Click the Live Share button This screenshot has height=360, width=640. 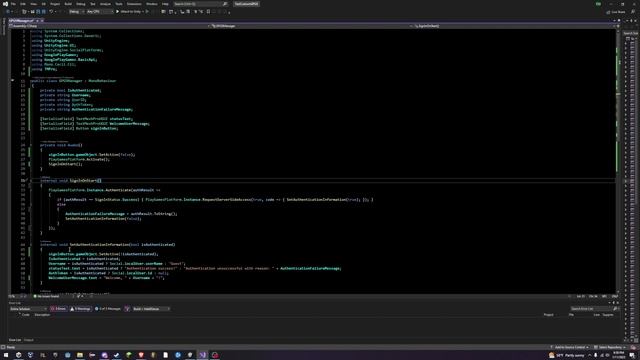point(616,12)
